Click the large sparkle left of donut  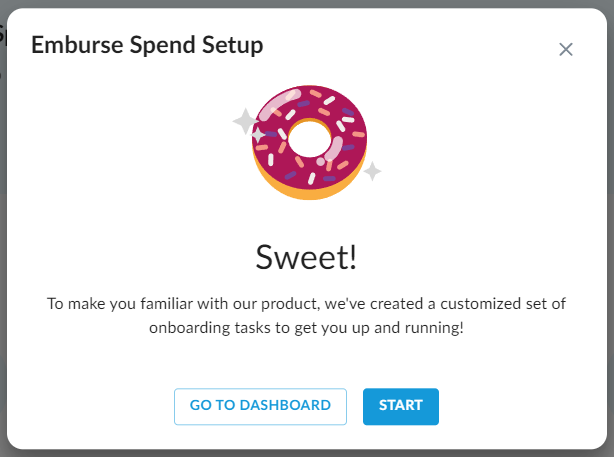[244, 121]
